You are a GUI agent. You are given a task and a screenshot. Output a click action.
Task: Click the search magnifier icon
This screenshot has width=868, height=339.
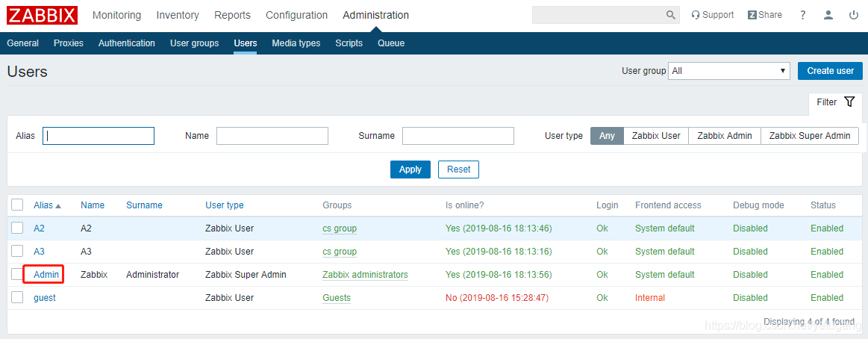tap(670, 15)
